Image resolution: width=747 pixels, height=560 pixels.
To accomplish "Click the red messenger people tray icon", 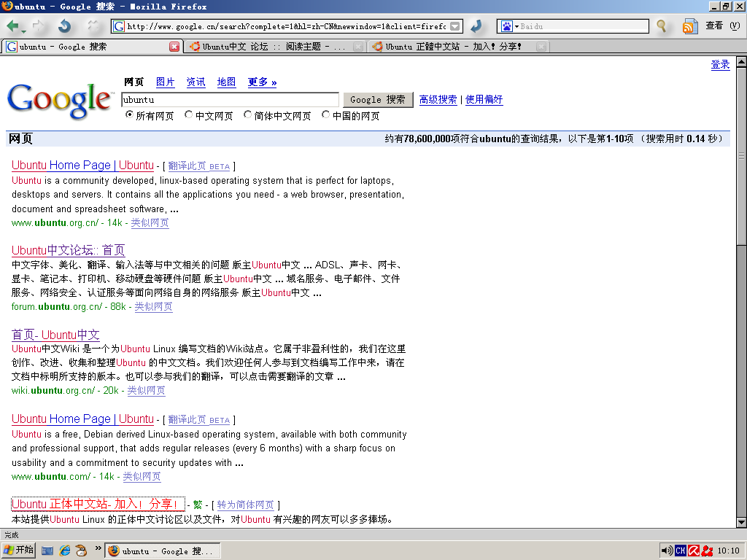I will (708, 551).
